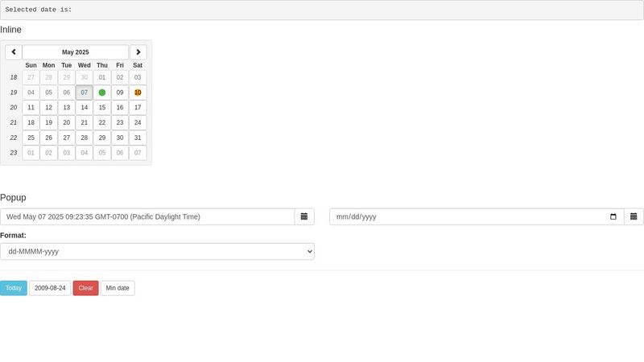Select date 28 in week 22
The width and height of the screenshot is (644, 362).
click(x=85, y=138)
